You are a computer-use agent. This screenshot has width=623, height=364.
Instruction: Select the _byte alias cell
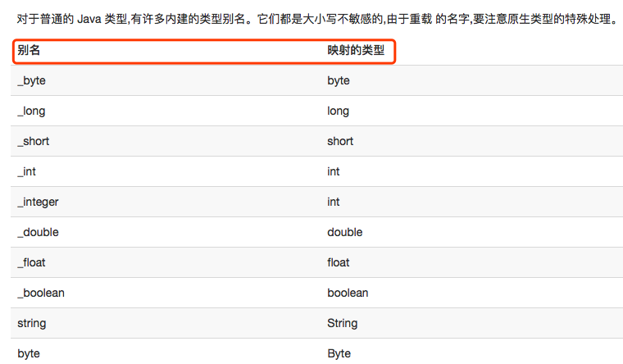tap(31, 80)
